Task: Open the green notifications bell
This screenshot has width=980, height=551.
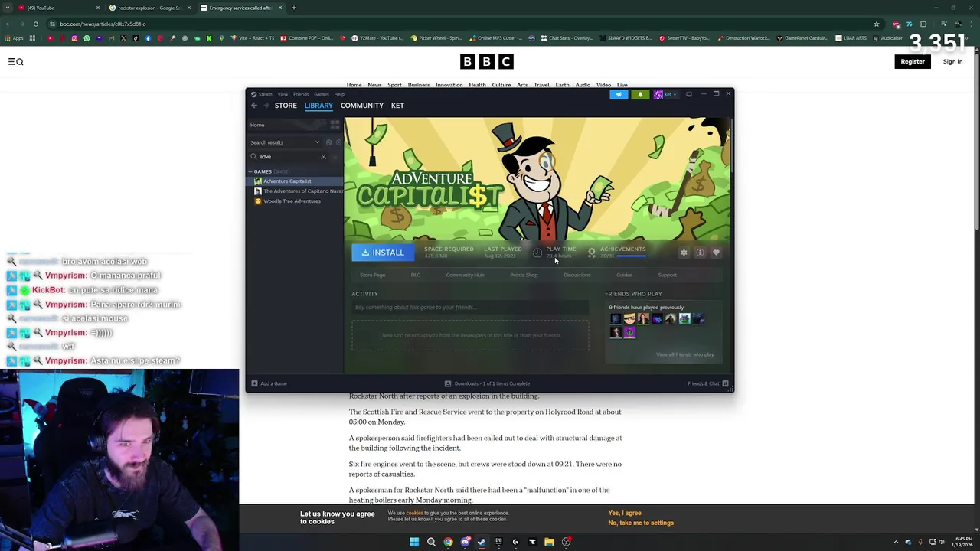Action: click(x=640, y=94)
